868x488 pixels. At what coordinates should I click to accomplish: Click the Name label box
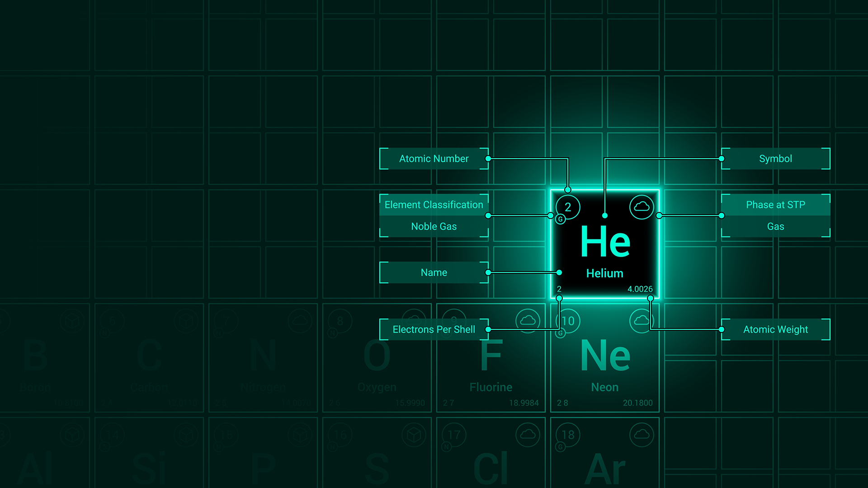pos(434,272)
